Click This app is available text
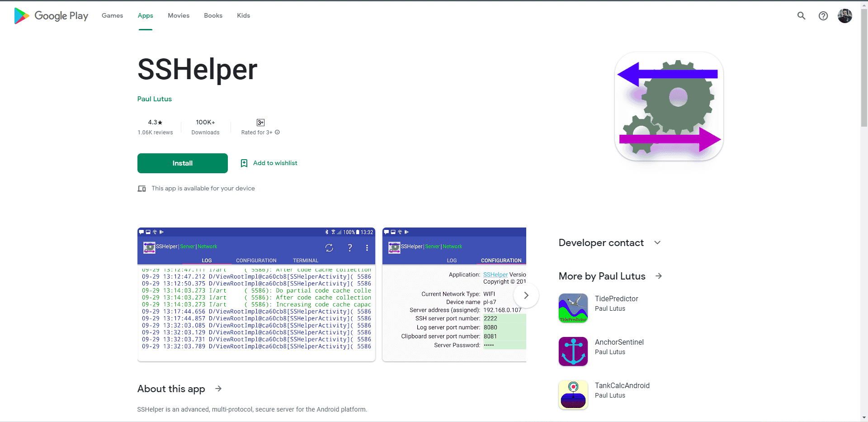The image size is (868, 422). 203,189
